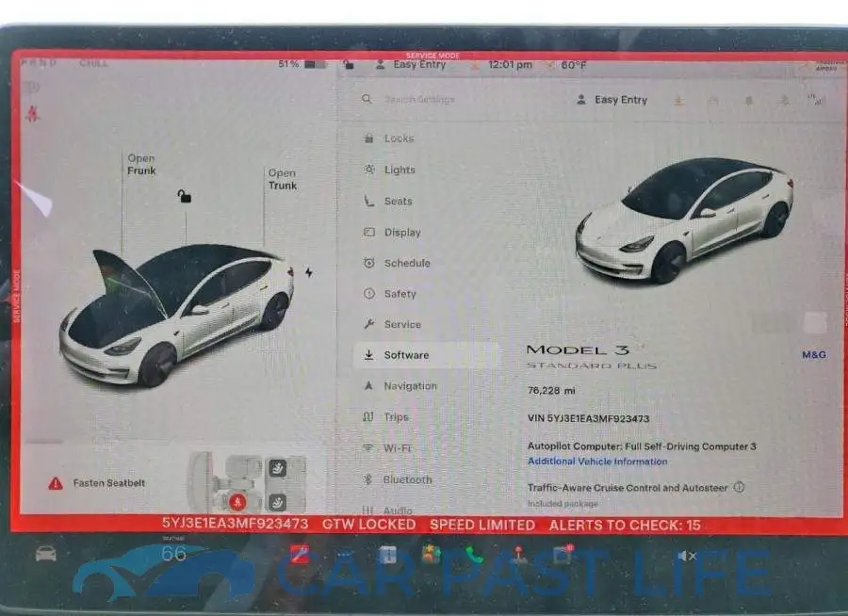The width and height of the screenshot is (848, 616).
Task: Open Easy Entry profile in settings header
Action: (x=612, y=100)
